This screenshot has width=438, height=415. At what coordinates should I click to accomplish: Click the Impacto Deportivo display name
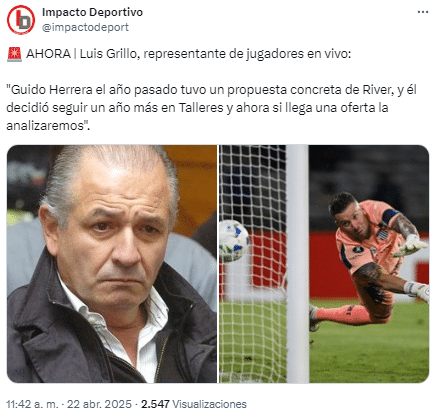pyautogui.click(x=92, y=12)
